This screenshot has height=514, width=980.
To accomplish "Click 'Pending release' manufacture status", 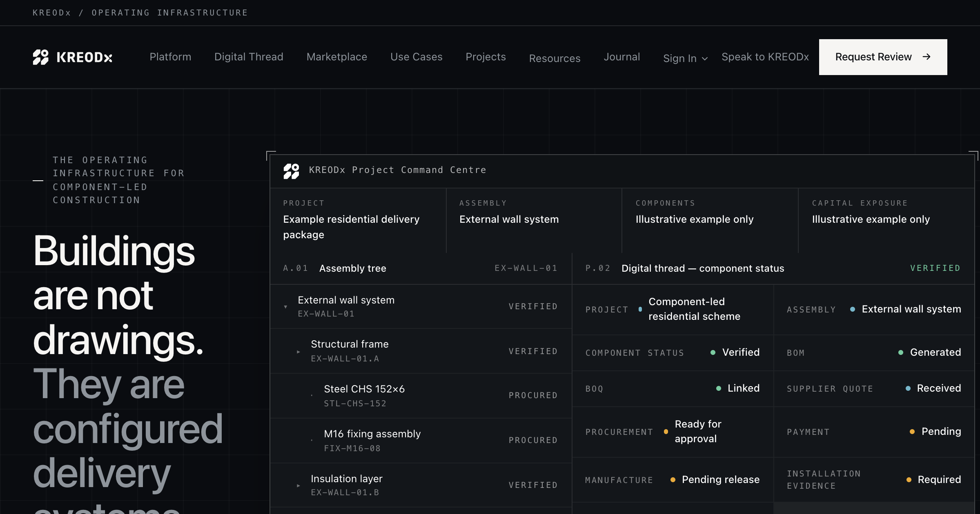I will pos(721,479).
